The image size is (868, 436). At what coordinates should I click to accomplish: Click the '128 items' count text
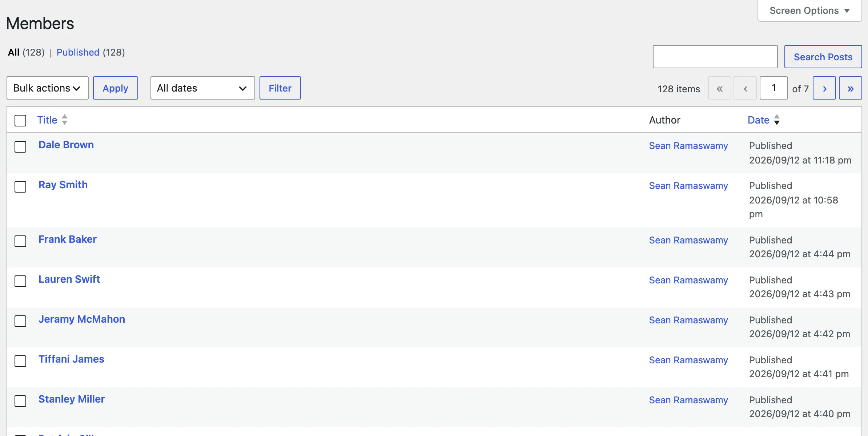[679, 89]
